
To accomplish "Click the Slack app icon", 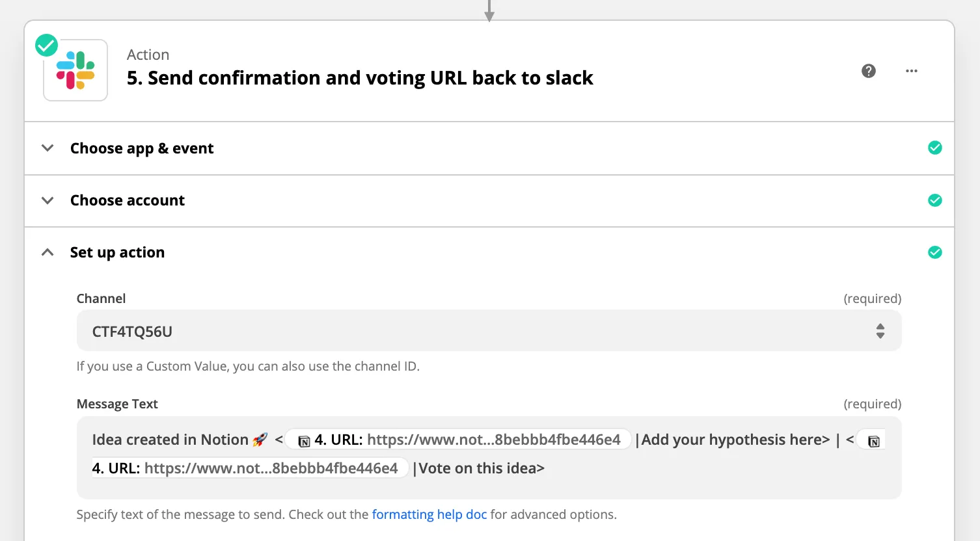I will 75,70.
